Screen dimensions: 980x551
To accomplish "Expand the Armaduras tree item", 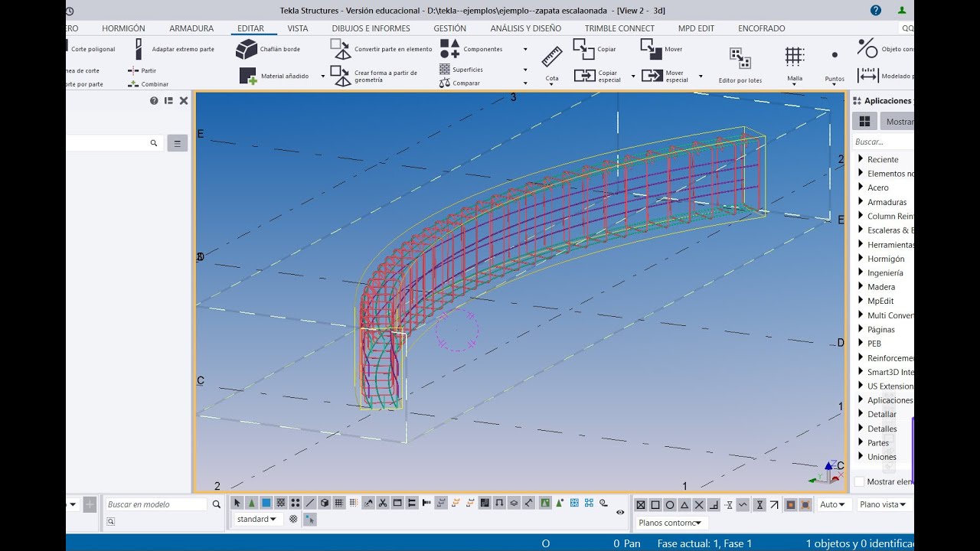I will pos(861,202).
